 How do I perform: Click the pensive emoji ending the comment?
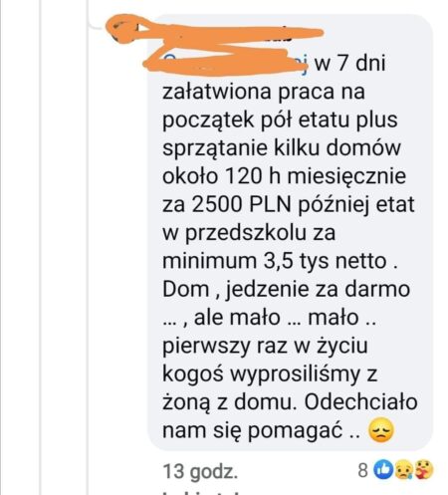381,430
